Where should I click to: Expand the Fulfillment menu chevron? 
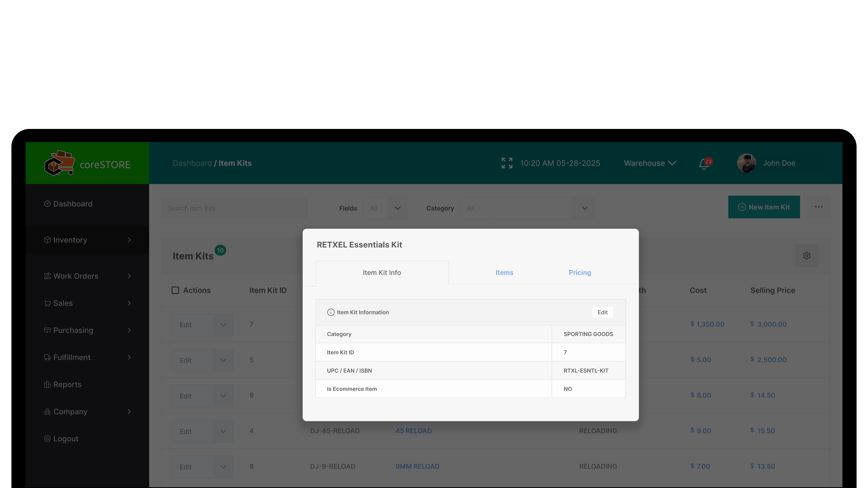coord(129,357)
